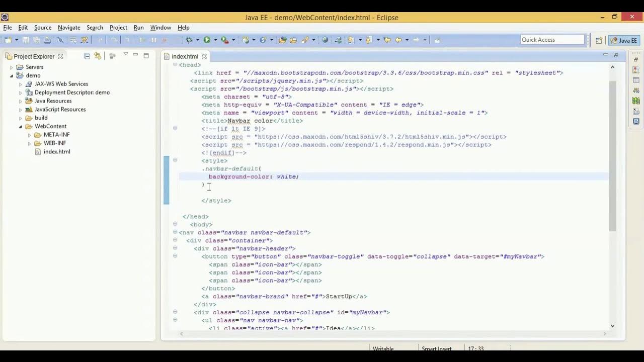Viewport: 644px width, 362px height.
Task: Open the File menu
Action: coord(8,28)
